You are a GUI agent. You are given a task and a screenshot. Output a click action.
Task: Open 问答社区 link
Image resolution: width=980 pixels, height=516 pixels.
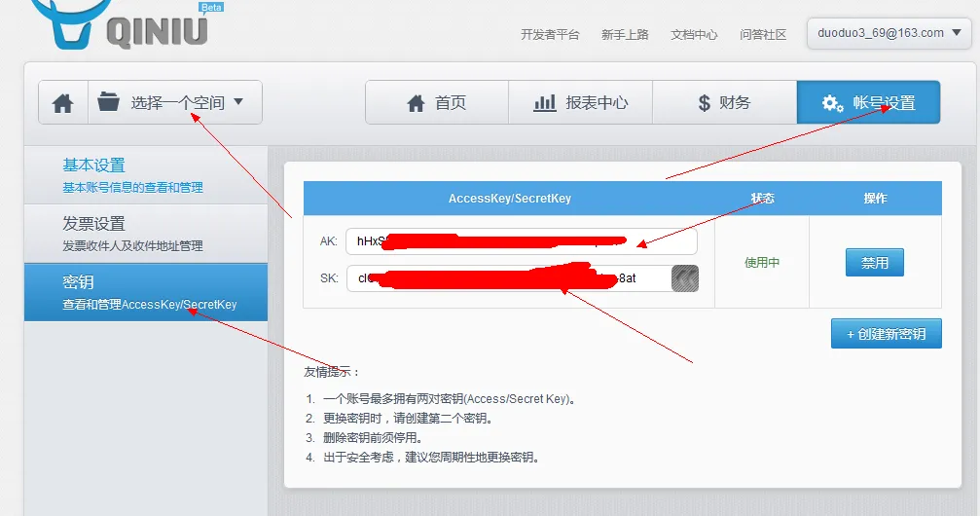coord(763,34)
